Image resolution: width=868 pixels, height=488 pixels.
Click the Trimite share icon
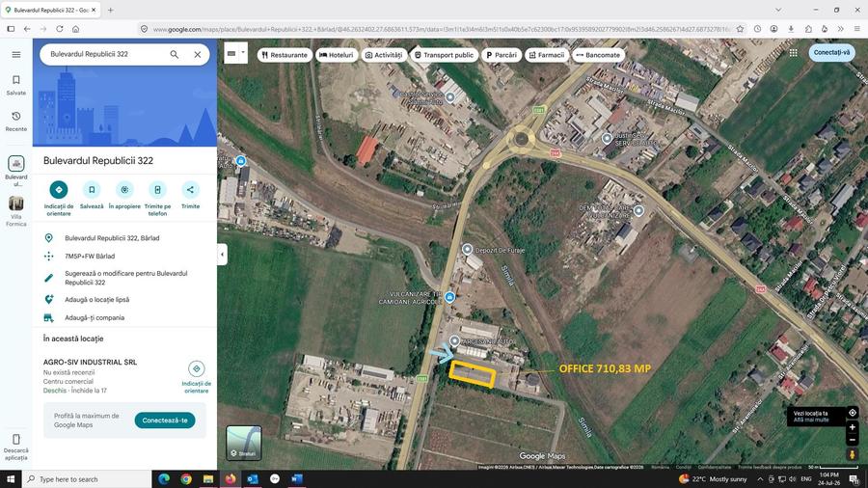[190, 190]
